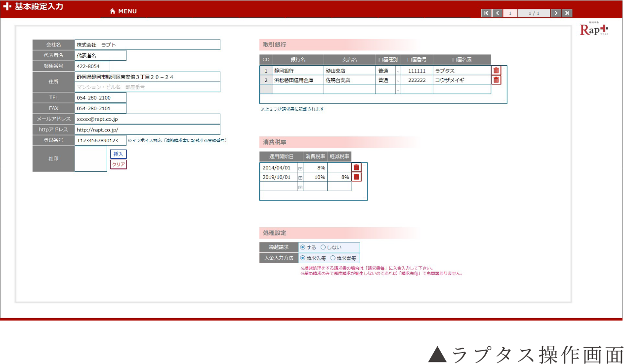
Task: Select 繰越請求 する radio option
Action: point(303,247)
